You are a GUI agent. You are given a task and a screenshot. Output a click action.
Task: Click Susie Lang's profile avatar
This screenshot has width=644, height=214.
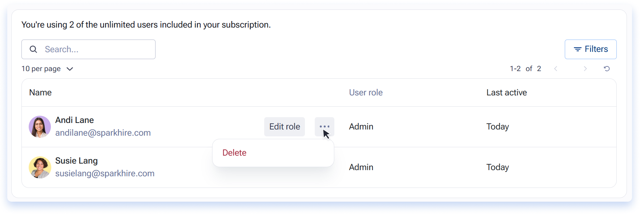point(40,167)
